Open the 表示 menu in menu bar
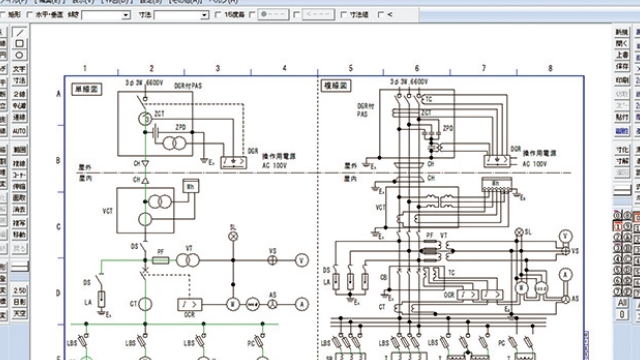 [x=83, y=2]
